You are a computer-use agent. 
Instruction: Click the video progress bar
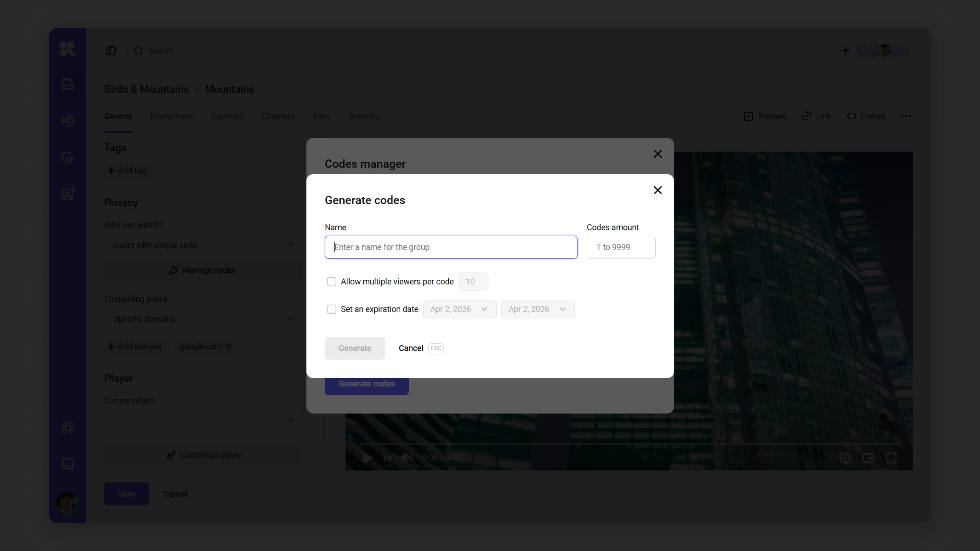click(x=629, y=444)
